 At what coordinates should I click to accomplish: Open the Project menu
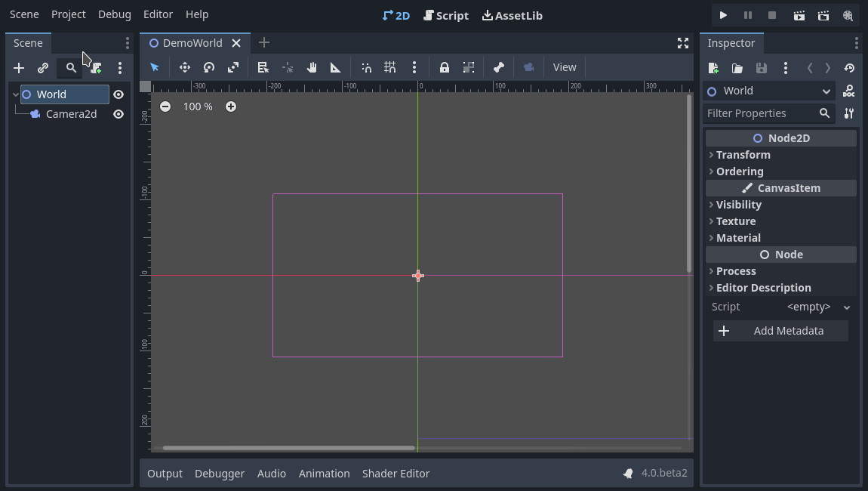point(69,14)
